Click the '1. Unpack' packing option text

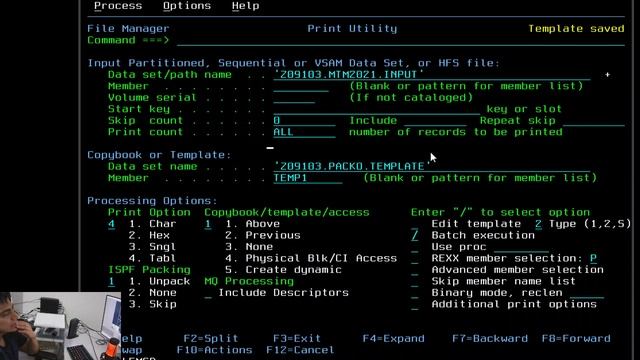(160, 281)
